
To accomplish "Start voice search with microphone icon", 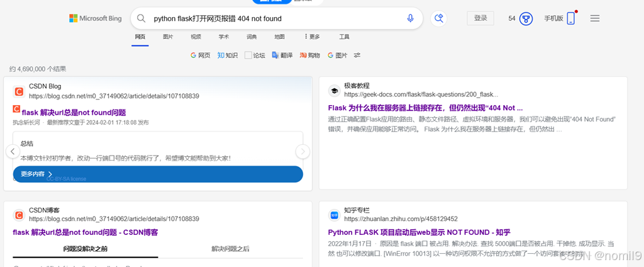I will coord(410,18).
